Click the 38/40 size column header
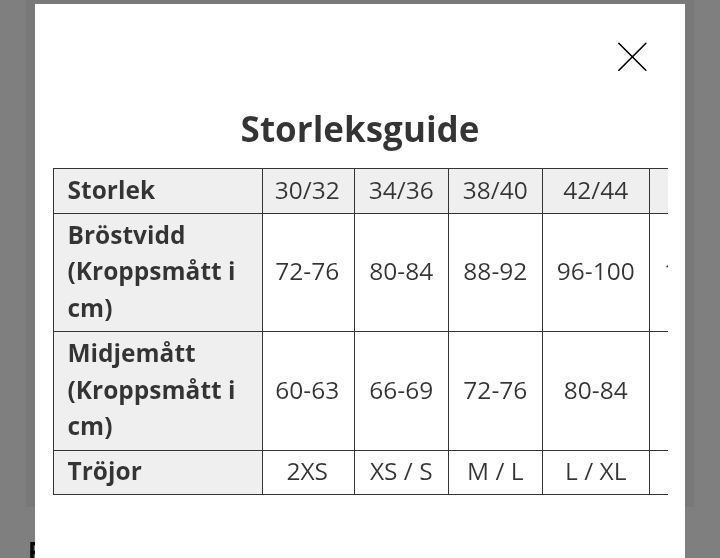The height and width of the screenshot is (558, 720). point(495,190)
